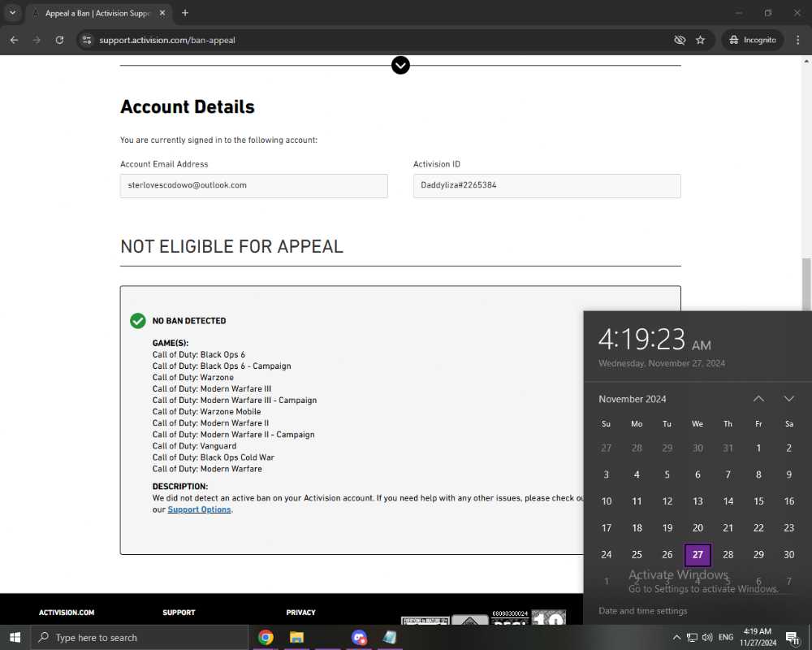This screenshot has width=812, height=650.
Task: Open Chrome from the taskbar
Action: pos(266,637)
